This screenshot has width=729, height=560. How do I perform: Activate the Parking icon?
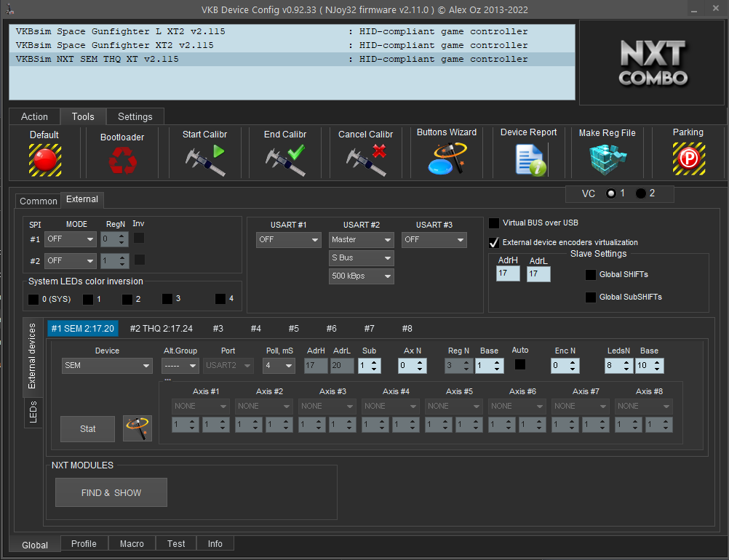(688, 159)
